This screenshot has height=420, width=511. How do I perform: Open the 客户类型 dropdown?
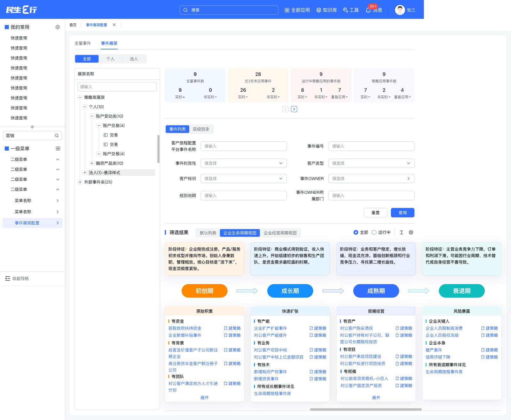(371, 163)
